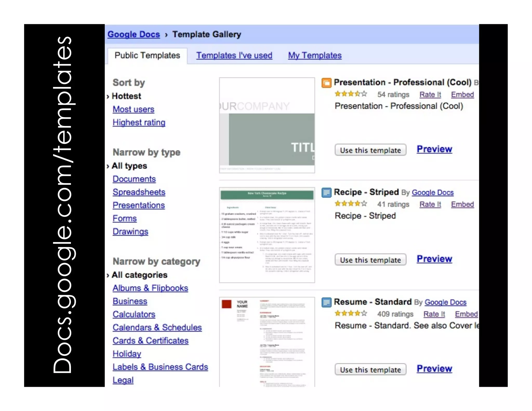Screen dimensions: 532x411
Task: Click Embed link for Recipe - Striped
Action: (462, 204)
